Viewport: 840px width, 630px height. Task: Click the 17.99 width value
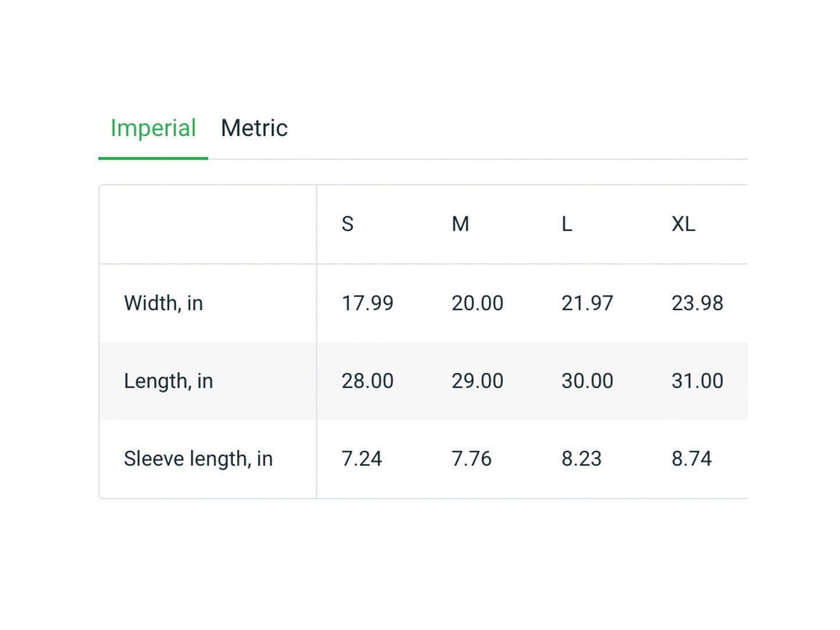click(367, 303)
